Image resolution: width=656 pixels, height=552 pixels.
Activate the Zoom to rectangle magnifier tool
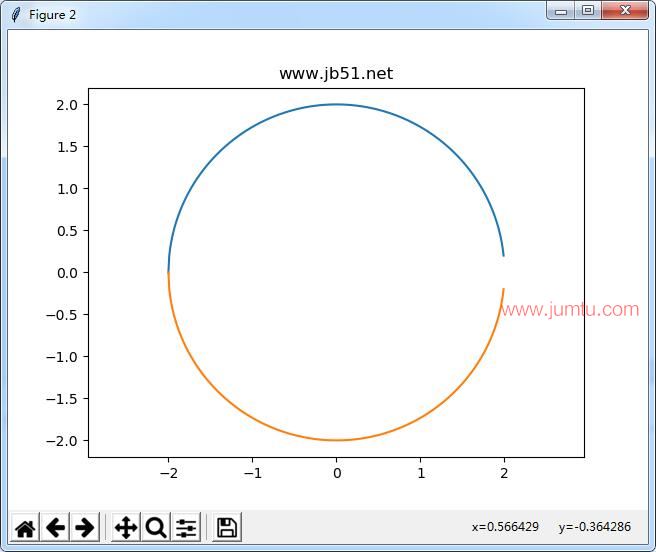(x=156, y=527)
